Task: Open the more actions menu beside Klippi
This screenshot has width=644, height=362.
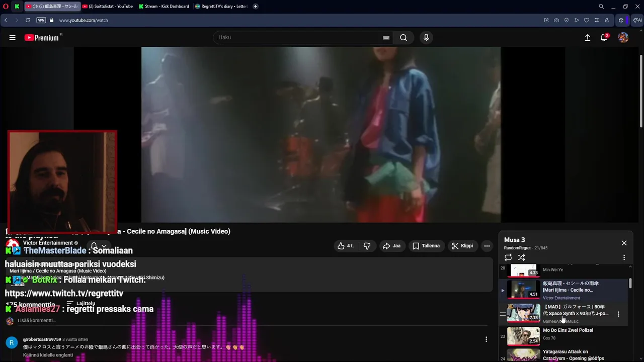Action: click(x=487, y=246)
